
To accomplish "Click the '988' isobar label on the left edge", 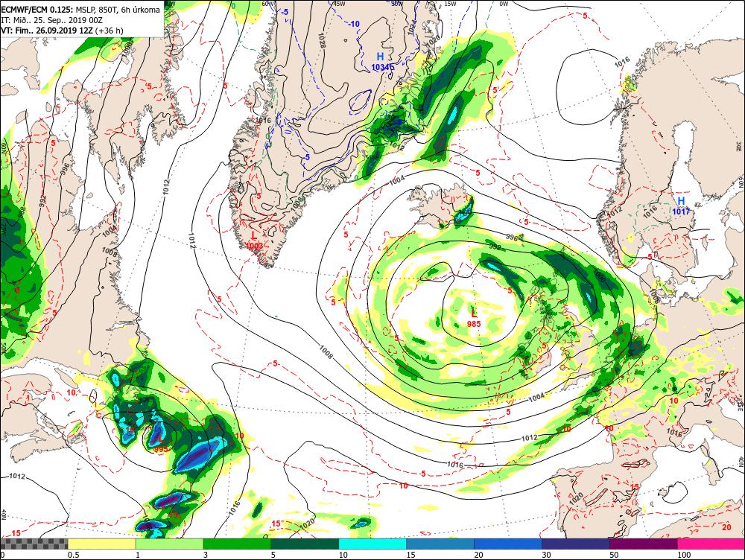I will coord(22,211).
